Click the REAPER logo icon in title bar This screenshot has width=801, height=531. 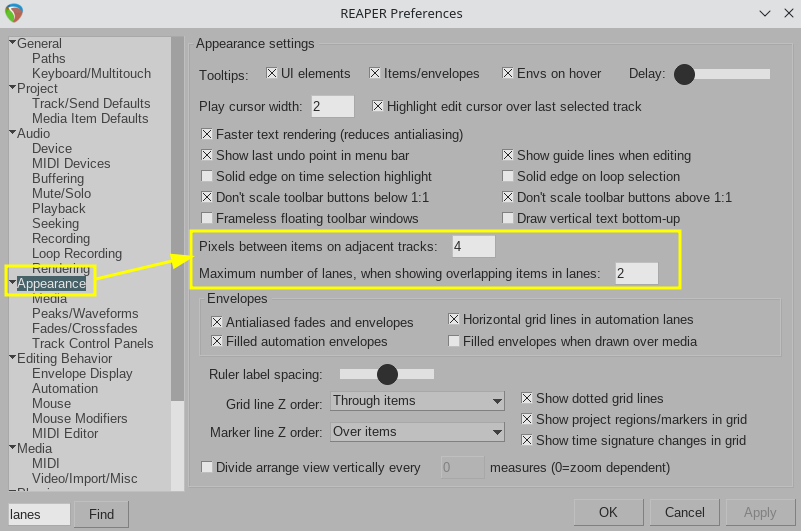[14, 13]
